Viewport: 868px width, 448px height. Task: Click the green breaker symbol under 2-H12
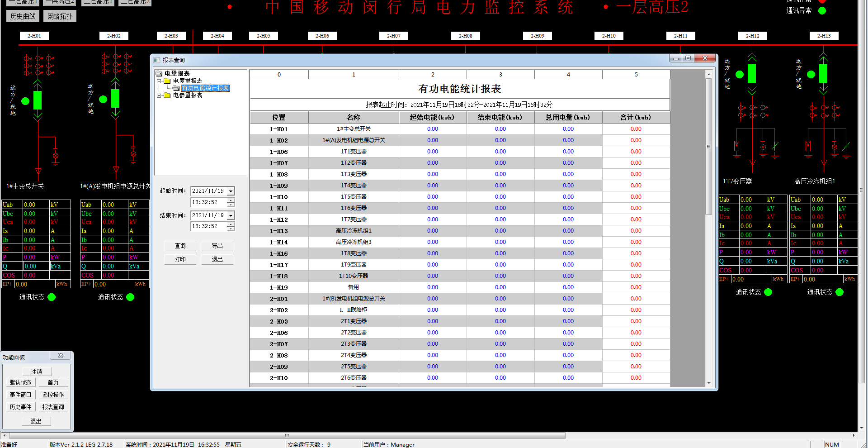[752, 73]
